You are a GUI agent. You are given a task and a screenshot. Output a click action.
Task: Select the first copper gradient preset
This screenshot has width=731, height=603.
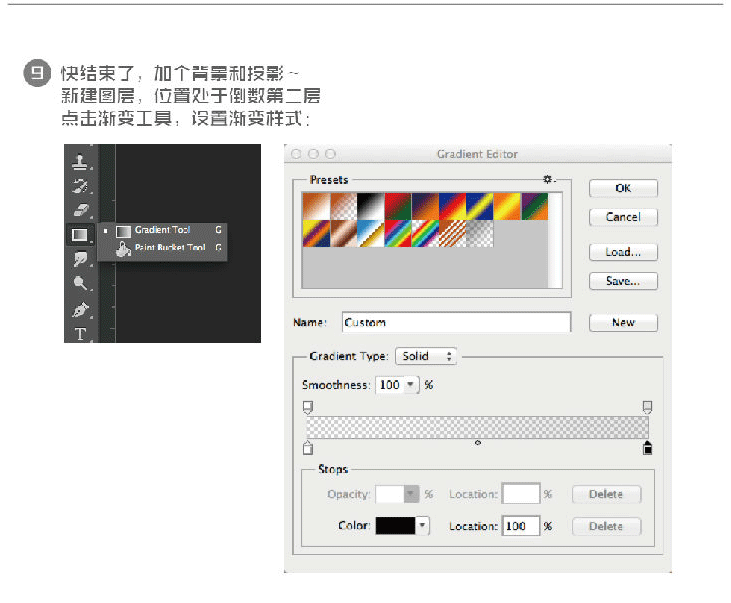point(317,206)
